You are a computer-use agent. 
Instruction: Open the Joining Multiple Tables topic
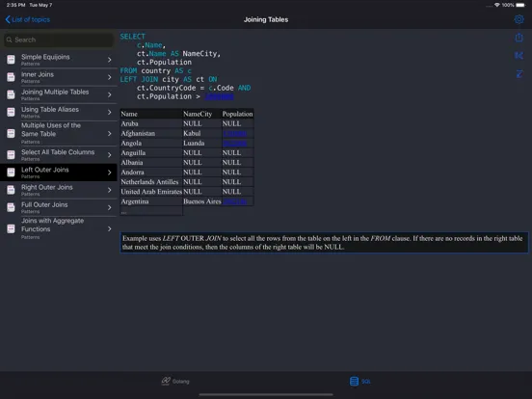(59, 94)
